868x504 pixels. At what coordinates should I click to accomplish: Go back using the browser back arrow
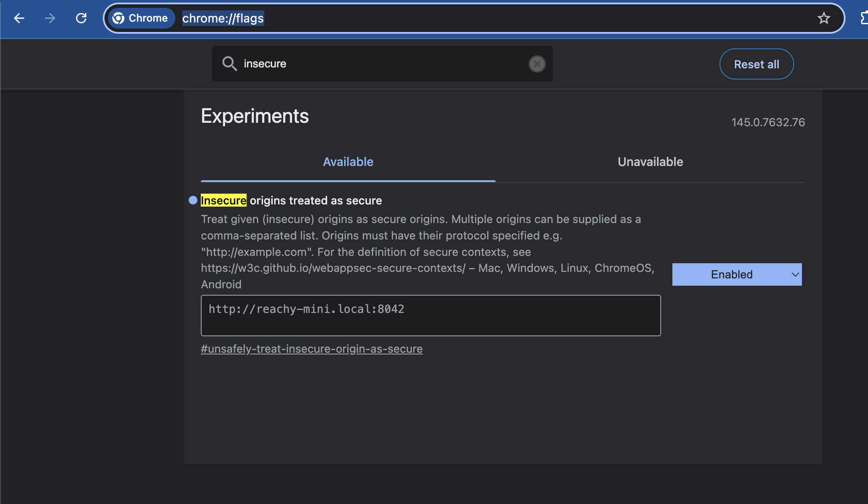19,18
